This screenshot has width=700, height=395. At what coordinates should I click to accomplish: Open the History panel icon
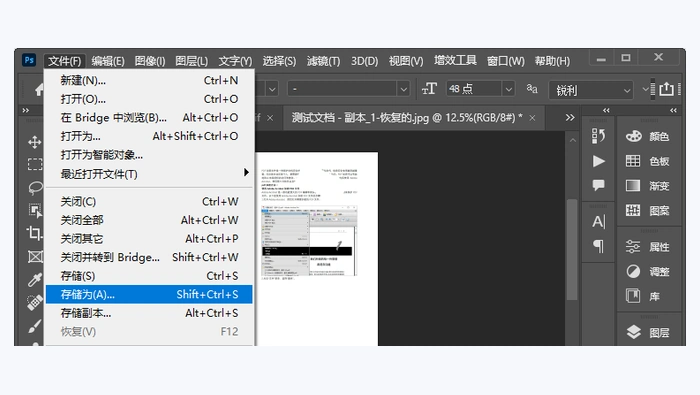(598, 136)
